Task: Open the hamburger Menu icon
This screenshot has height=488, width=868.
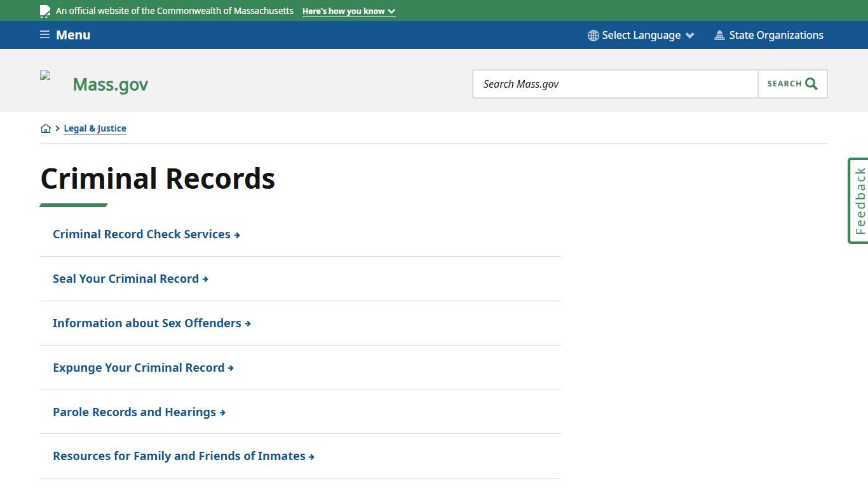Action: (x=44, y=35)
